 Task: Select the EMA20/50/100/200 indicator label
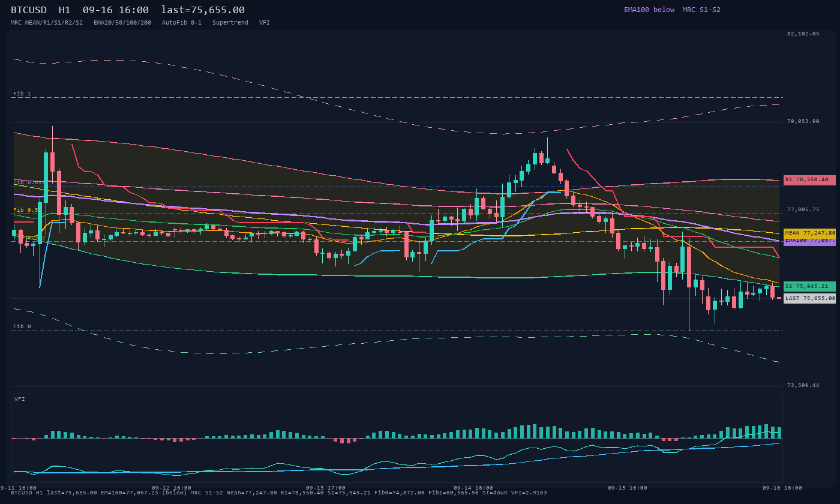point(122,22)
